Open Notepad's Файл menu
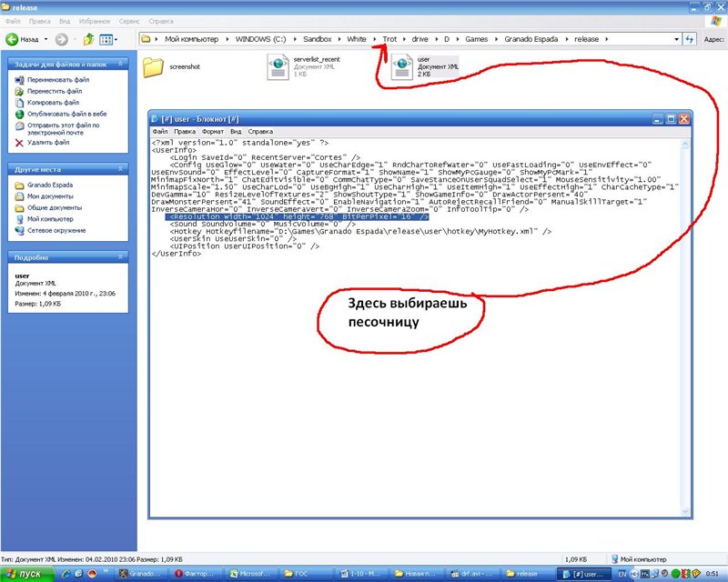The width and height of the screenshot is (728, 582). (160, 131)
